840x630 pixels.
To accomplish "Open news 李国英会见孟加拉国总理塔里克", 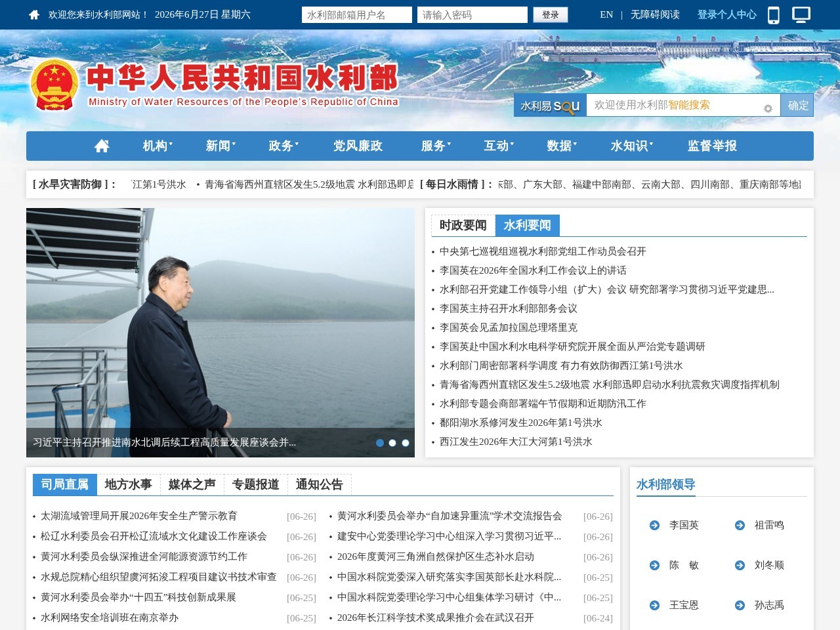I will click(x=509, y=327).
